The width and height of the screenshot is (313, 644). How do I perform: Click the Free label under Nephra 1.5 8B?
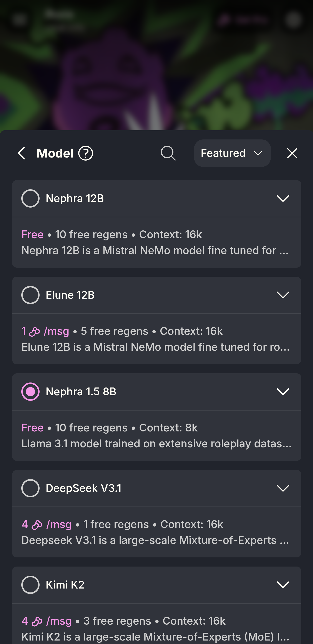point(32,428)
